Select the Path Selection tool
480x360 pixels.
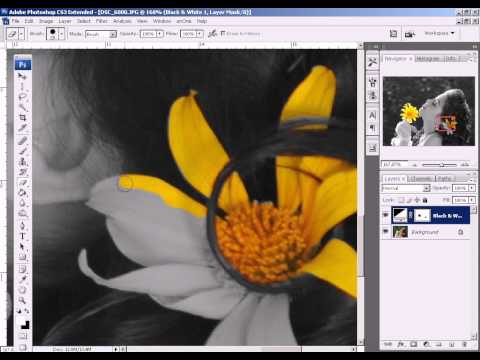click(x=22, y=247)
